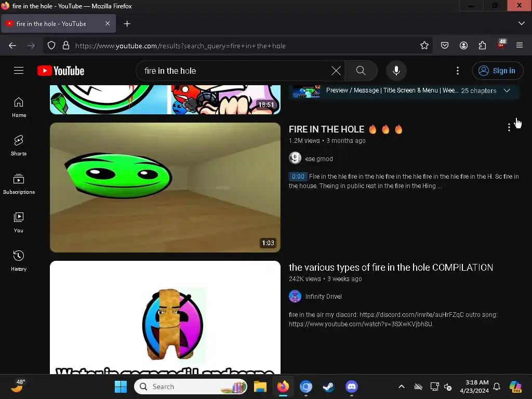Open History in sidebar
Screen dimensions: 532x399
coord(19,261)
